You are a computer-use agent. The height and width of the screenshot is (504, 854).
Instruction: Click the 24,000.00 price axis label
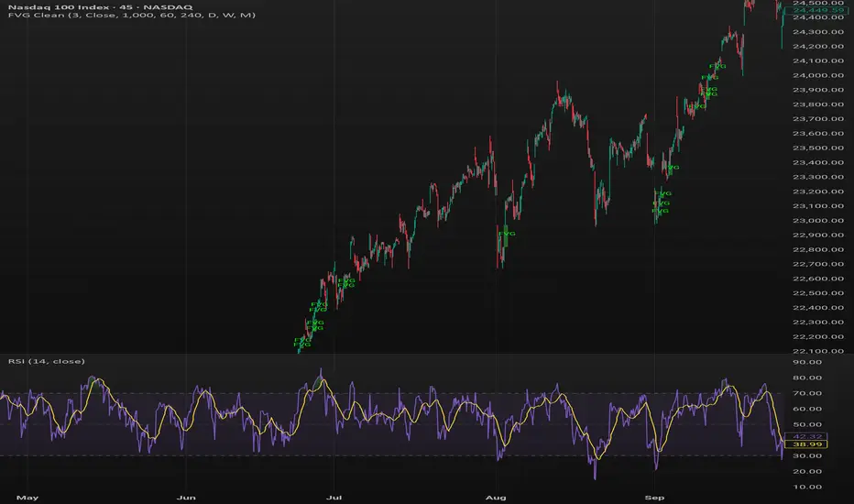click(818, 75)
